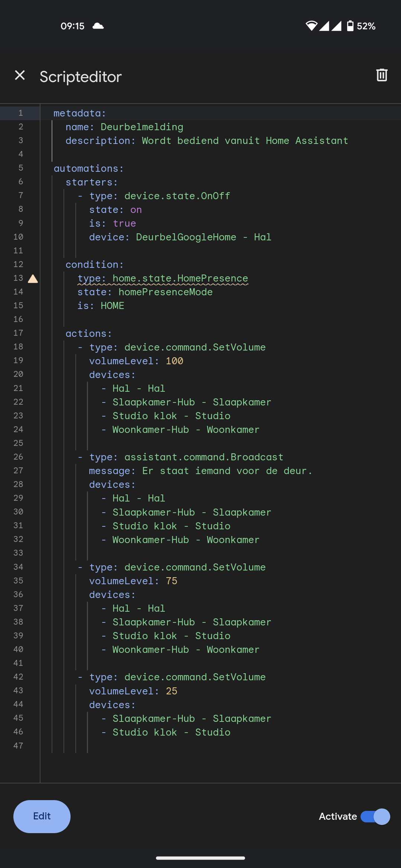
Task: Tap the battery icon showing 52%
Action: click(350, 26)
